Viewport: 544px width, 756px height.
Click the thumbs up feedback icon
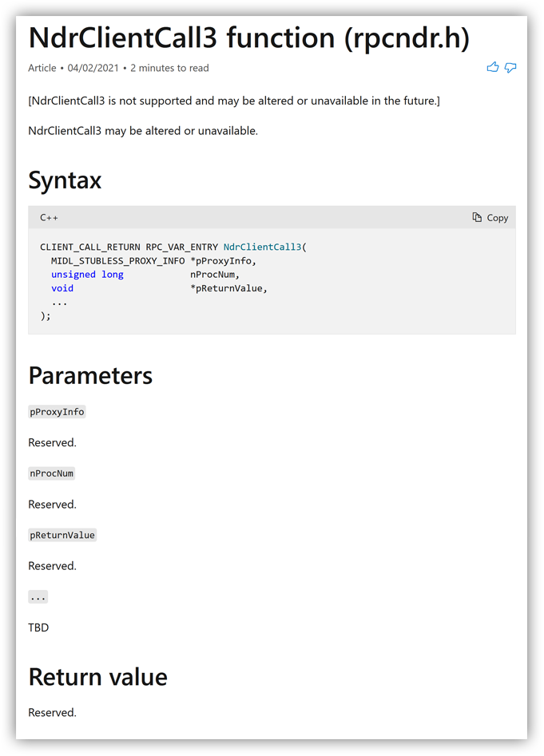point(492,68)
